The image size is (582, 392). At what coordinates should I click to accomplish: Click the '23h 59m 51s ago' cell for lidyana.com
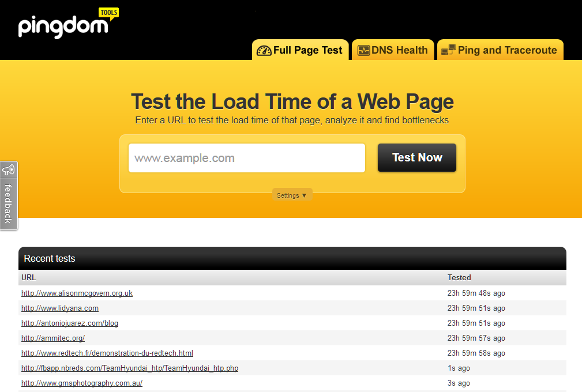coord(476,308)
